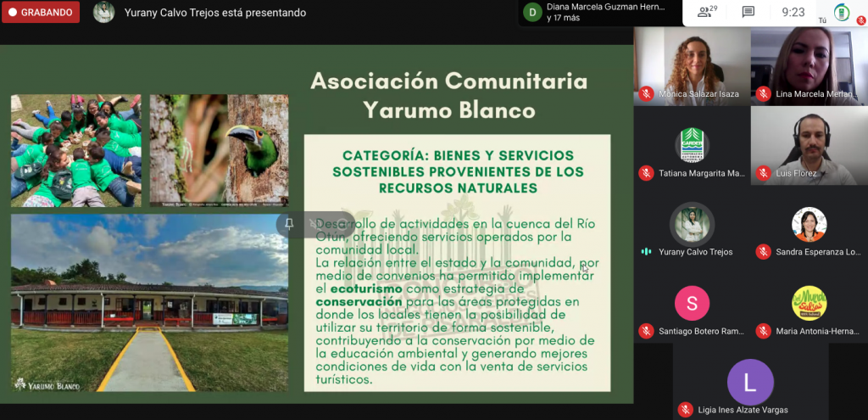The height and width of the screenshot is (420, 868).
Task: Click the round photo avatar of Sandra Esperanza
Action: tap(810, 224)
